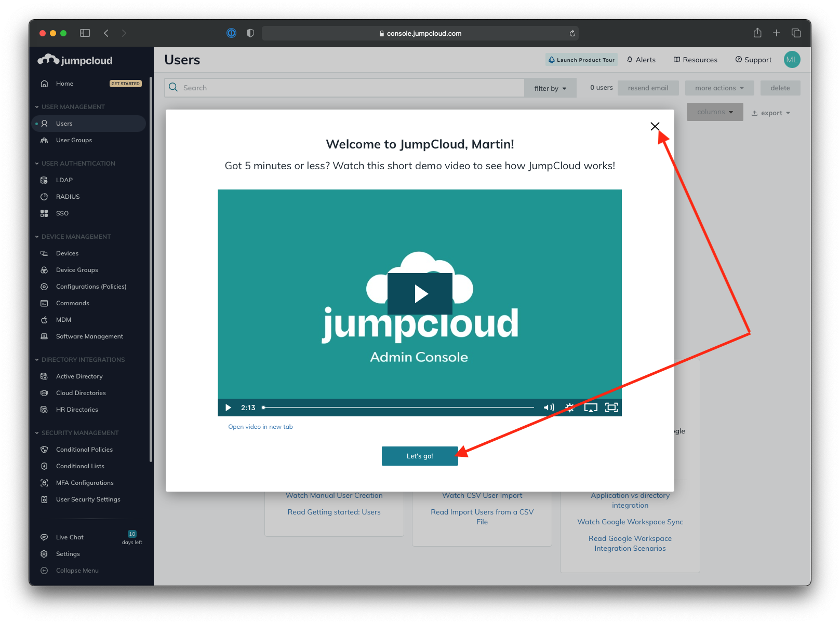The width and height of the screenshot is (840, 624).
Task: Close the welcome dialog with the X
Action: (655, 126)
